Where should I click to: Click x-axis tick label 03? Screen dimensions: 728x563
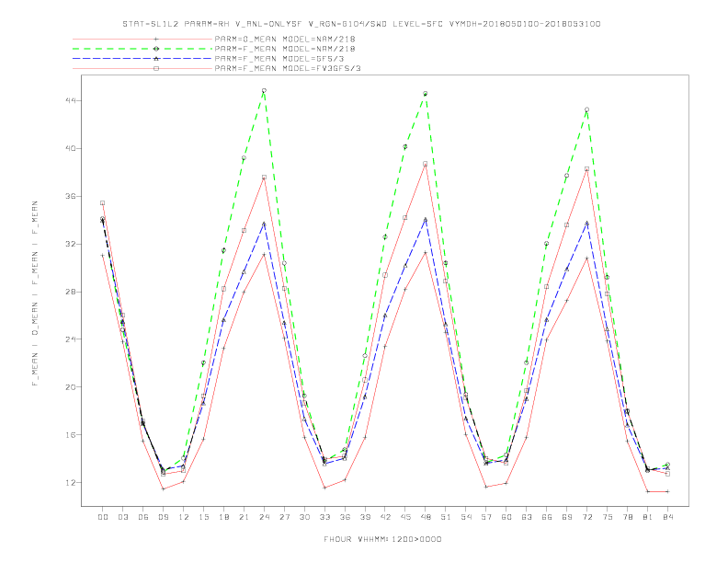tap(122, 517)
